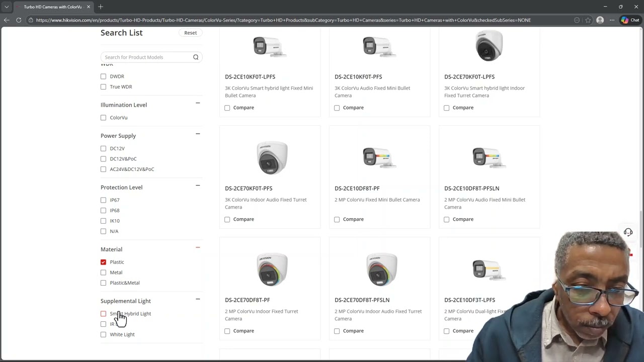Click the Reset filters button
The image size is (644, 362).
[x=190, y=33]
